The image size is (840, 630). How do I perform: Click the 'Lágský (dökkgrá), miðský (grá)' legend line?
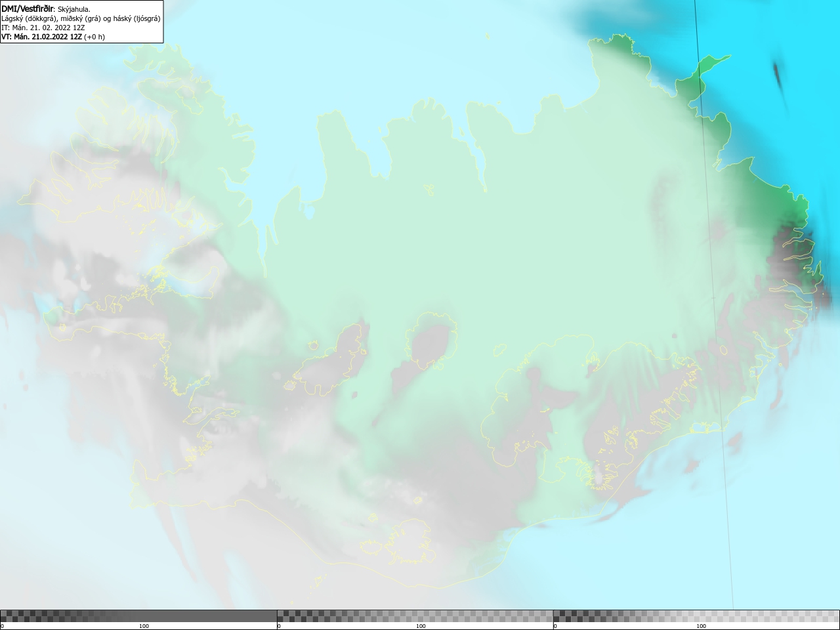(x=81, y=18)
